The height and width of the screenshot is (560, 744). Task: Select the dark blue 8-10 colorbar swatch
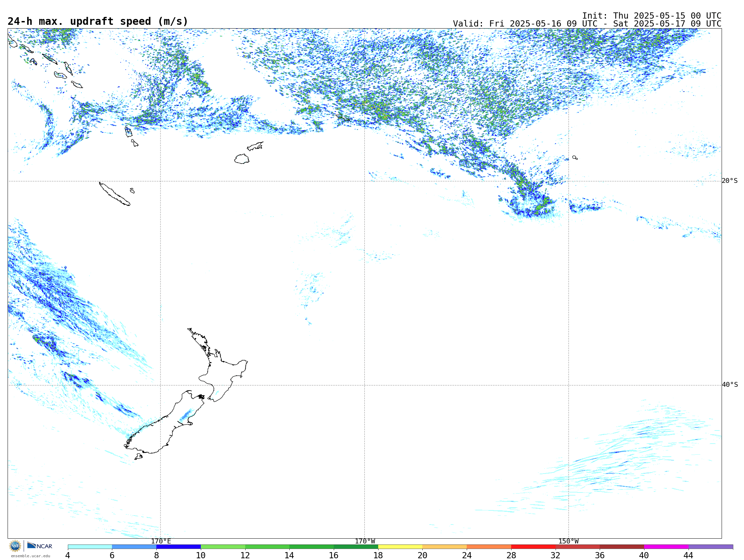(x=178, y=547)
